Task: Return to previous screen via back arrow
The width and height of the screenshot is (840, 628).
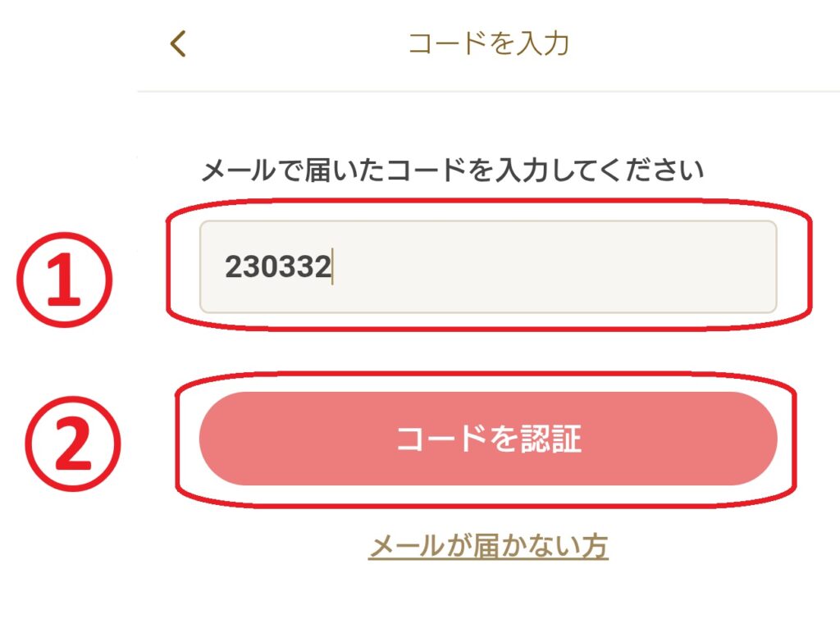Action: pyautogui.click(x=178, y=43)
